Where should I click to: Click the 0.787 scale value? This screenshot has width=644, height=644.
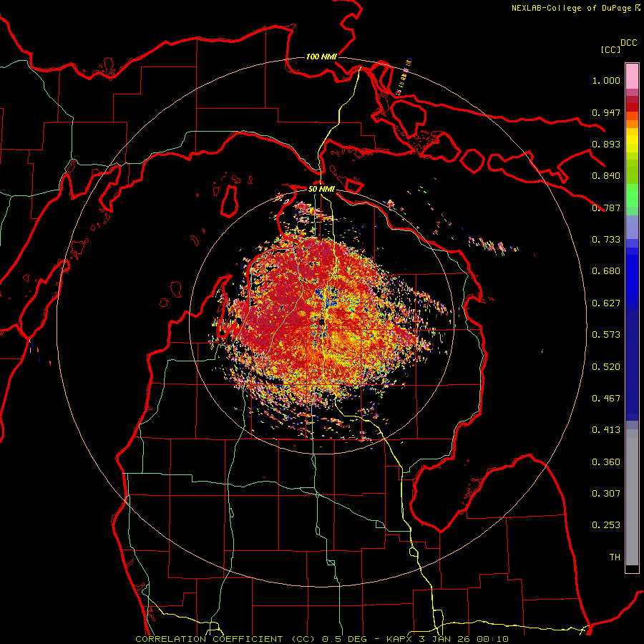pos(606,208)
